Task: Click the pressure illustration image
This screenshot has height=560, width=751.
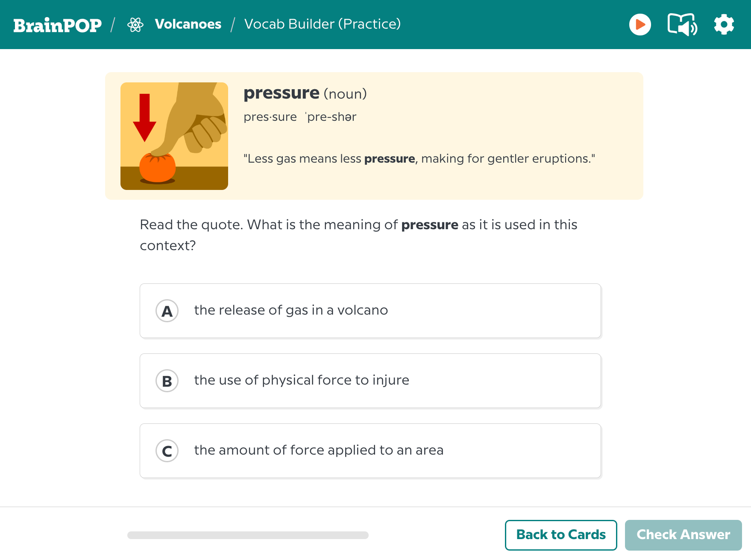Action: [174, 136]
